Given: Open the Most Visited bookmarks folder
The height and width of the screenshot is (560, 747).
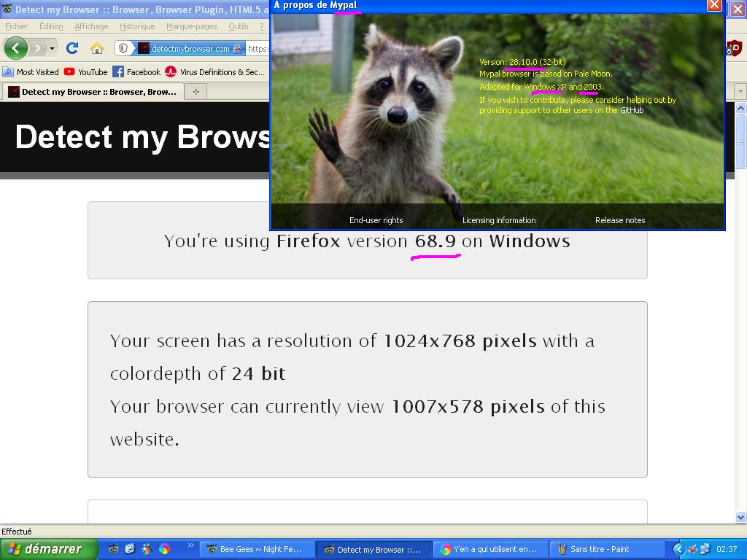Looking at the screenshot, I should [x=31, y=72].
